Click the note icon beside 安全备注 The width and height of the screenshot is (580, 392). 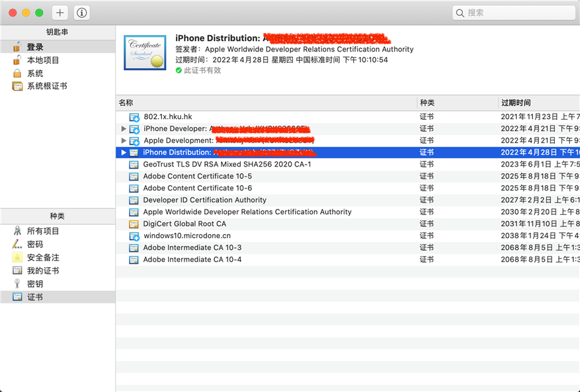[x=17, y=257]
